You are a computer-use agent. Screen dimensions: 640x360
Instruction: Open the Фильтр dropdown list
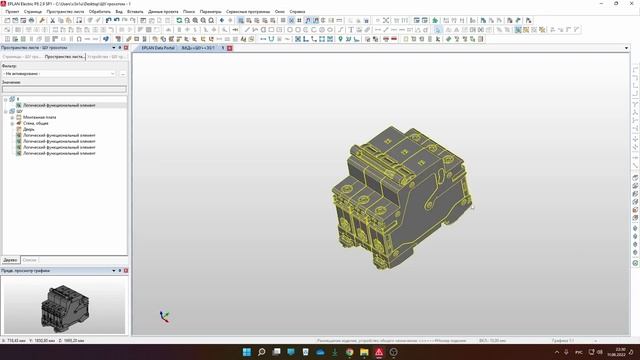[113, 73]
